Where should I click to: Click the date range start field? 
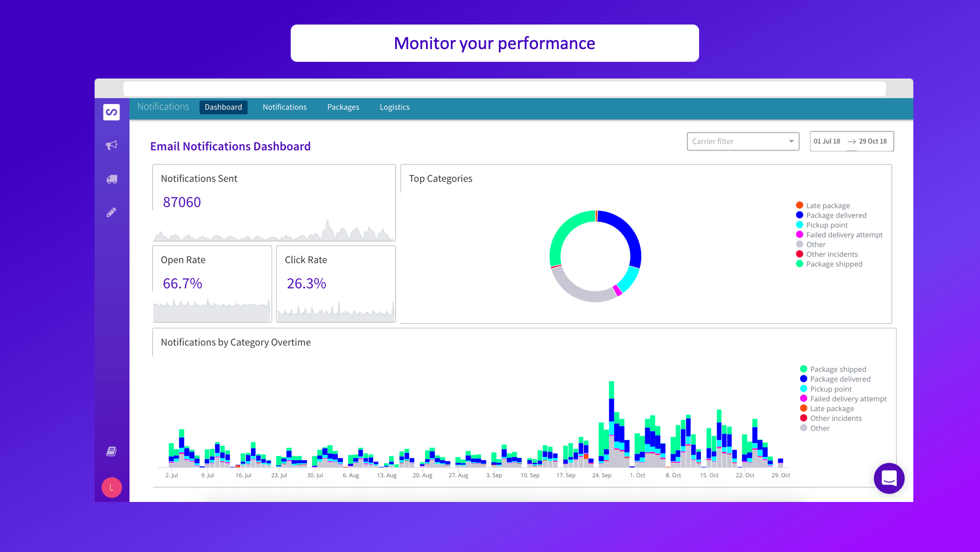[828, 141]
